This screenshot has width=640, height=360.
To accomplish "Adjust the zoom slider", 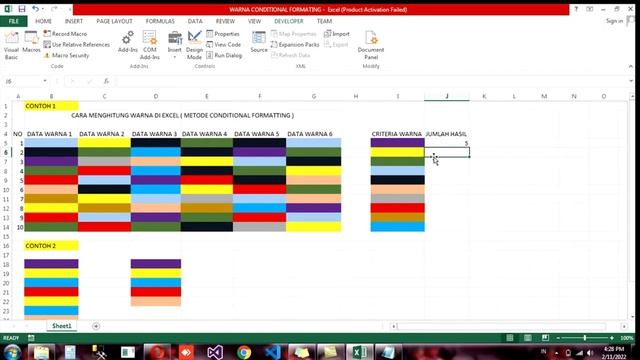I will click(x=584, y=338).
